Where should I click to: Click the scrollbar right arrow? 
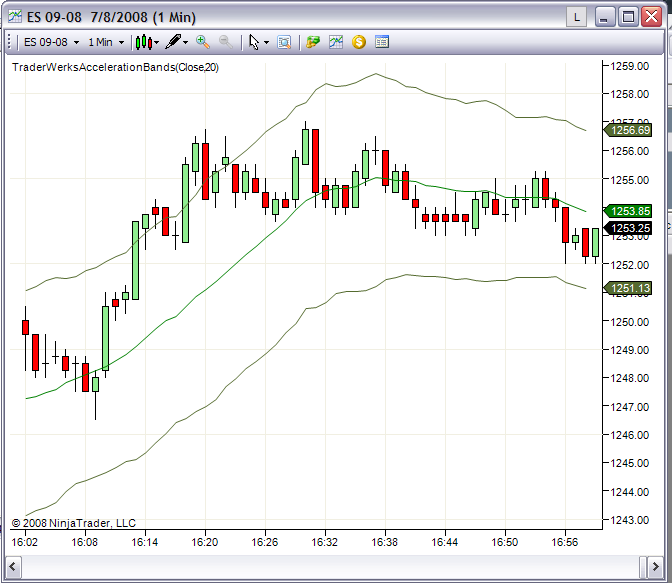655,567
